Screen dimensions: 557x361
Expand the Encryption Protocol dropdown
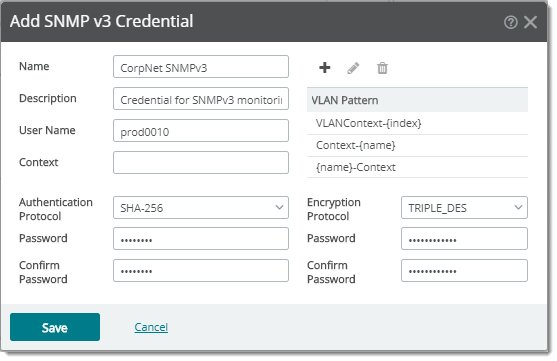tap(464, 208)
